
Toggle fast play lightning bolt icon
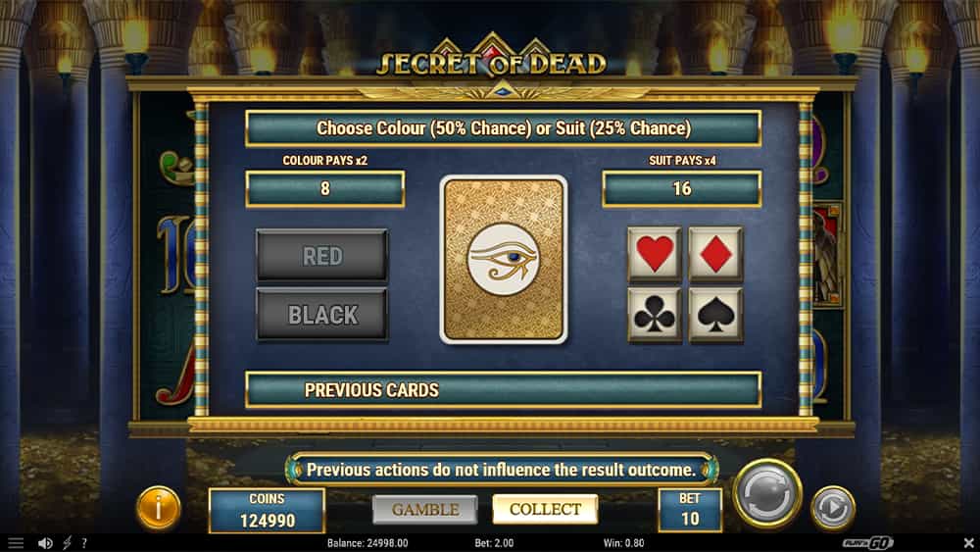(x=67, y=543)
